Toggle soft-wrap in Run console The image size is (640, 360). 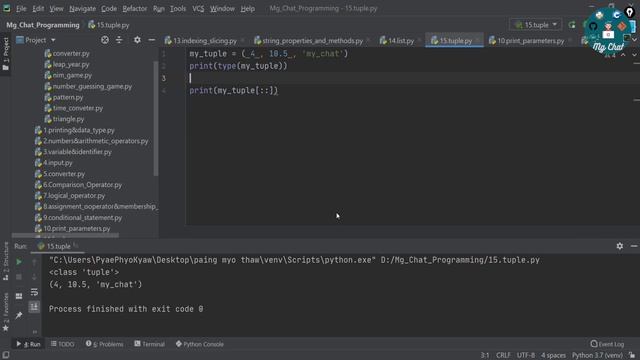[x=34, y=292]
